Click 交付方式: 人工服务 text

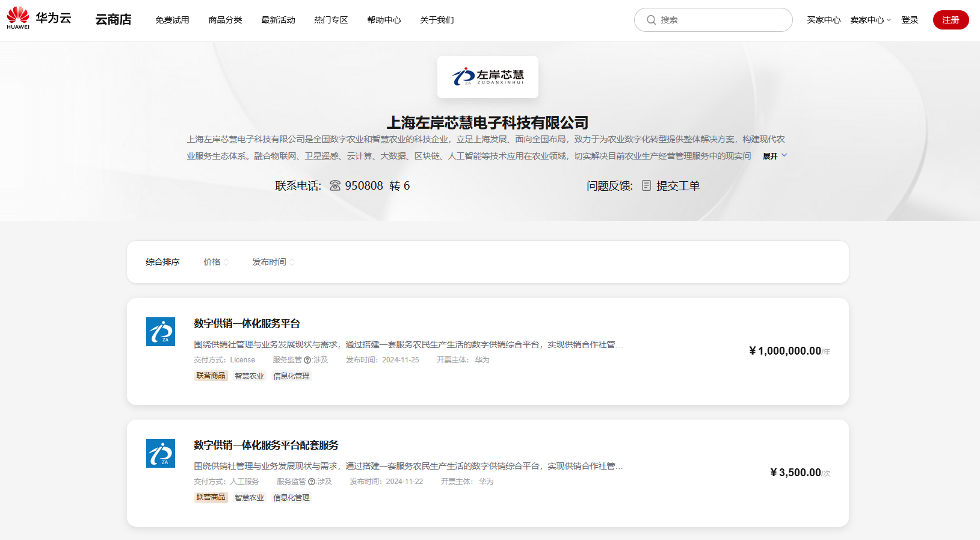coord(226,482)
